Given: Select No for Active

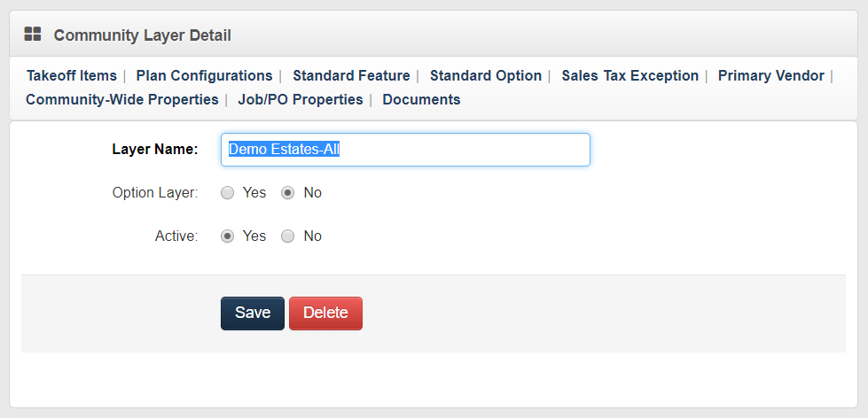Looking at the screenshot, I should (x=288, y=236).
